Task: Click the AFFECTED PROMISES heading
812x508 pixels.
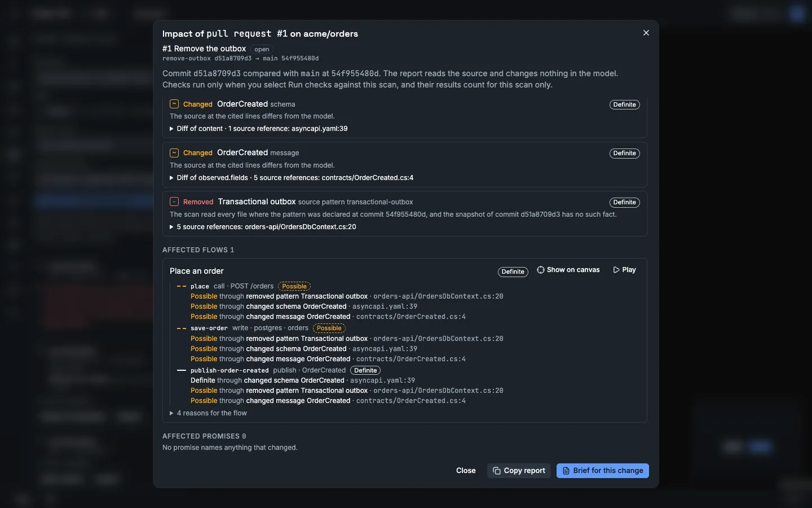Action: click(204, 436)
